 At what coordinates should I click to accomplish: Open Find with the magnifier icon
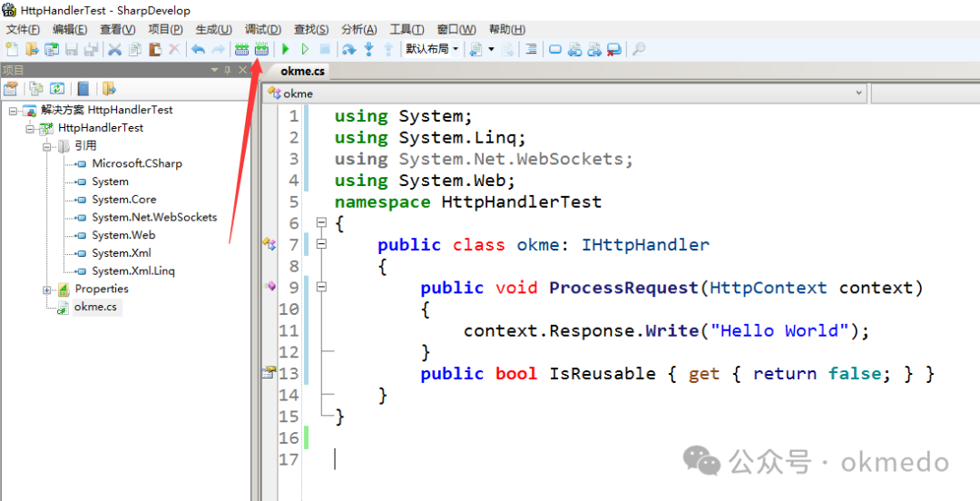638,49
